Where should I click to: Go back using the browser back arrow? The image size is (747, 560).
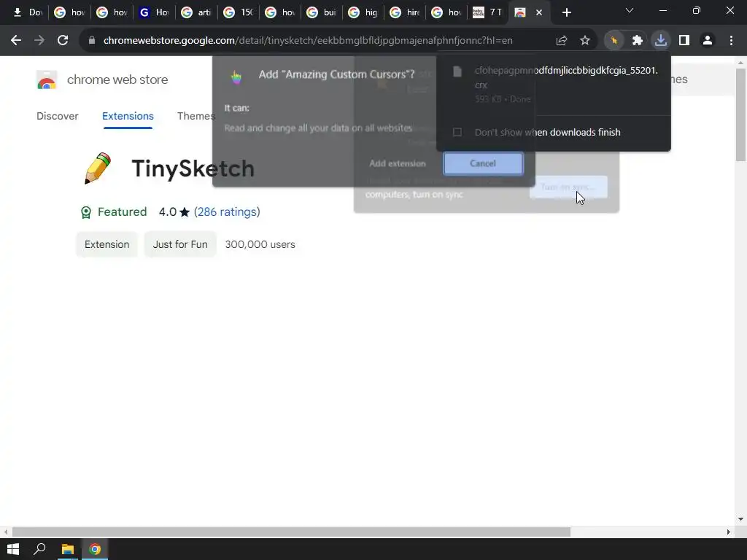pos(16,41)
